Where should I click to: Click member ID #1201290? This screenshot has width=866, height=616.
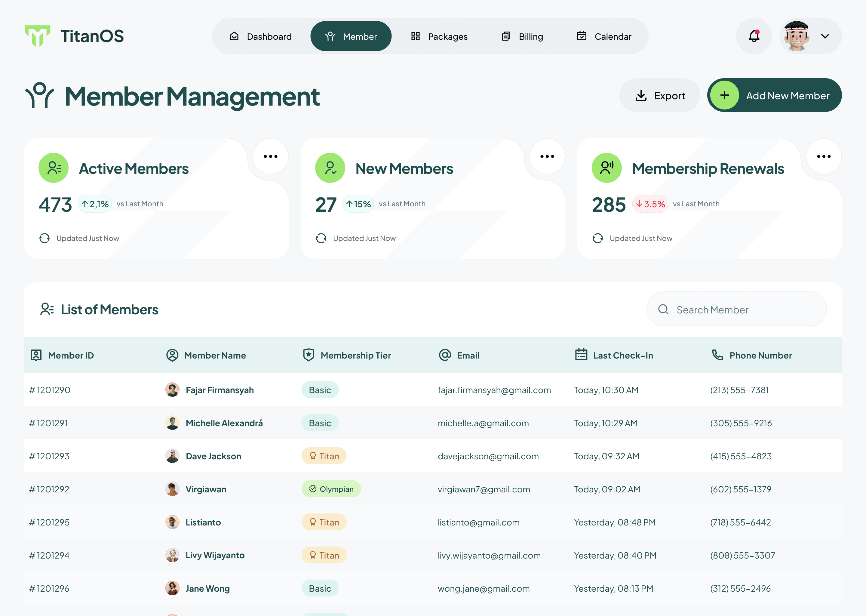tap(50, 390)
